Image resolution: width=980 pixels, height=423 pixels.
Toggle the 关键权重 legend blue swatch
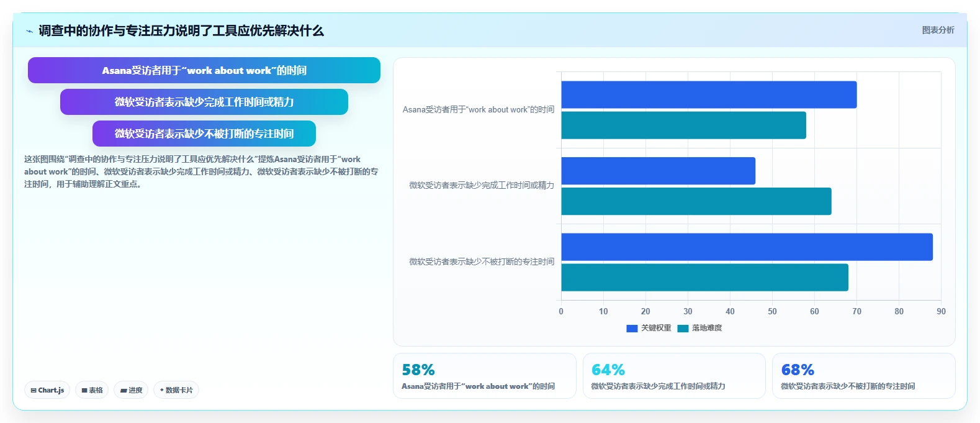(632, 329)
